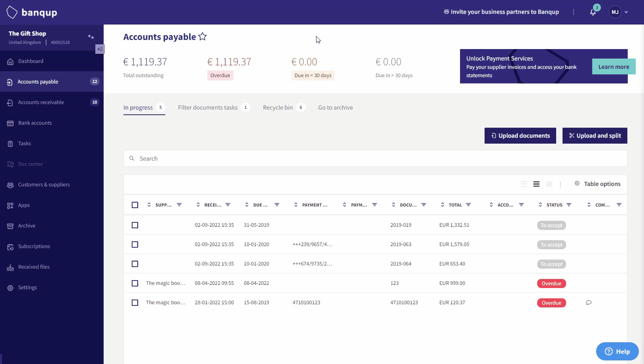Image resolution: width=644 pixels, height=364 pixels.
Task: Open filter for the STATUS column
Action: point(569,205)
